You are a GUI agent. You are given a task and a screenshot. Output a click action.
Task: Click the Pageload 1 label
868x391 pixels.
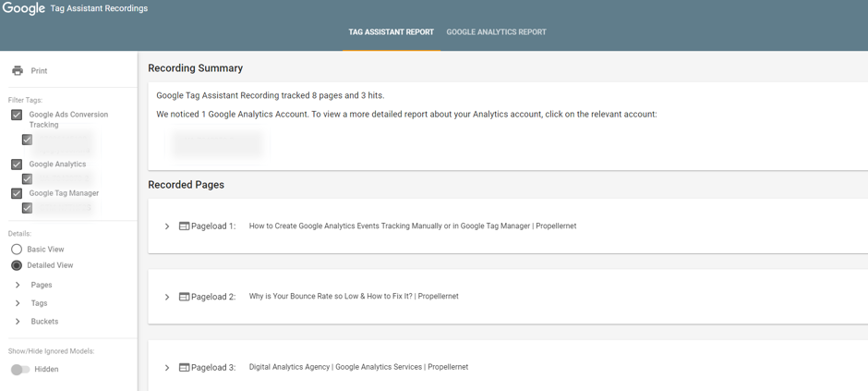pos(213,226)
